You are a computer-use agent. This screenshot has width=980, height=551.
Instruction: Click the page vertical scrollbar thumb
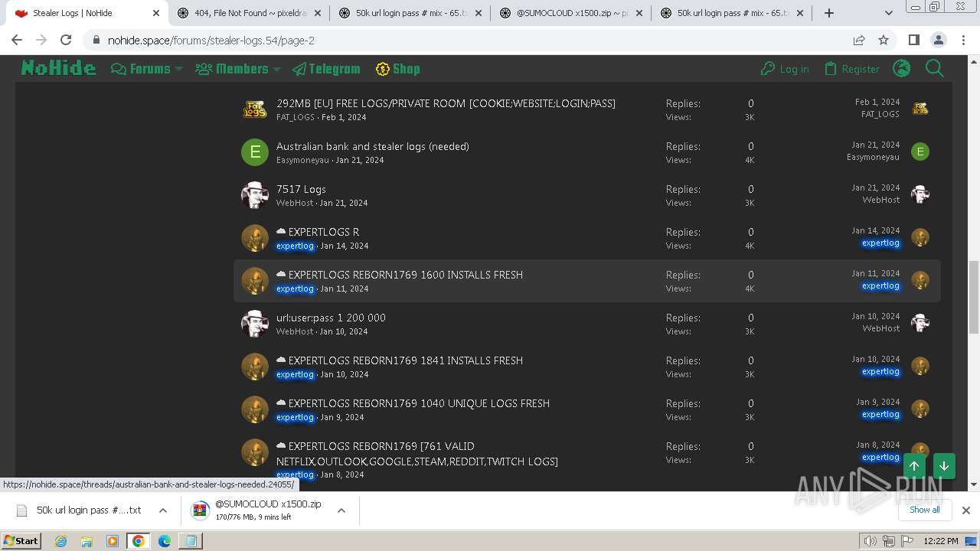tap(974, 297)
